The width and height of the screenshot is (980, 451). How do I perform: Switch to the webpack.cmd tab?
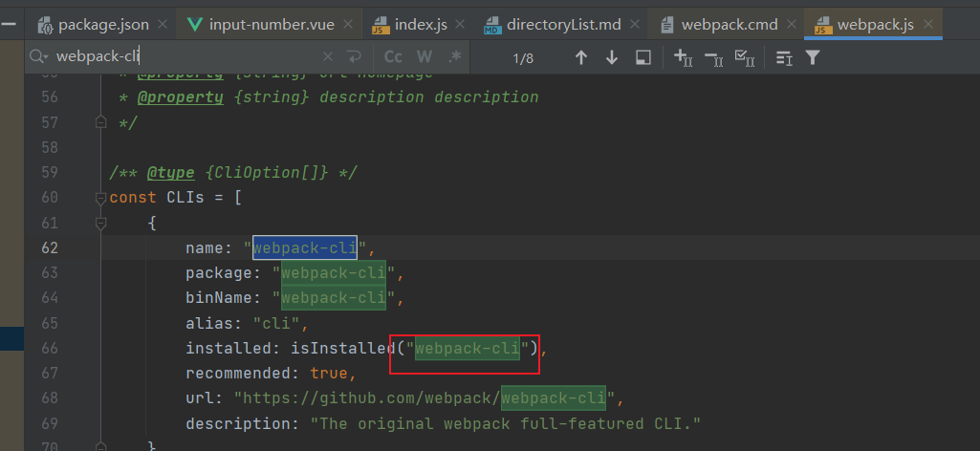(730, 25)
